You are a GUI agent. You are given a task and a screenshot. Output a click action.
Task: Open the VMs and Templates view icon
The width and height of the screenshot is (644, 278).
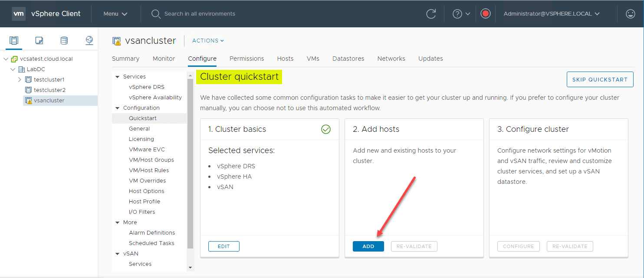tap(39, 41)
